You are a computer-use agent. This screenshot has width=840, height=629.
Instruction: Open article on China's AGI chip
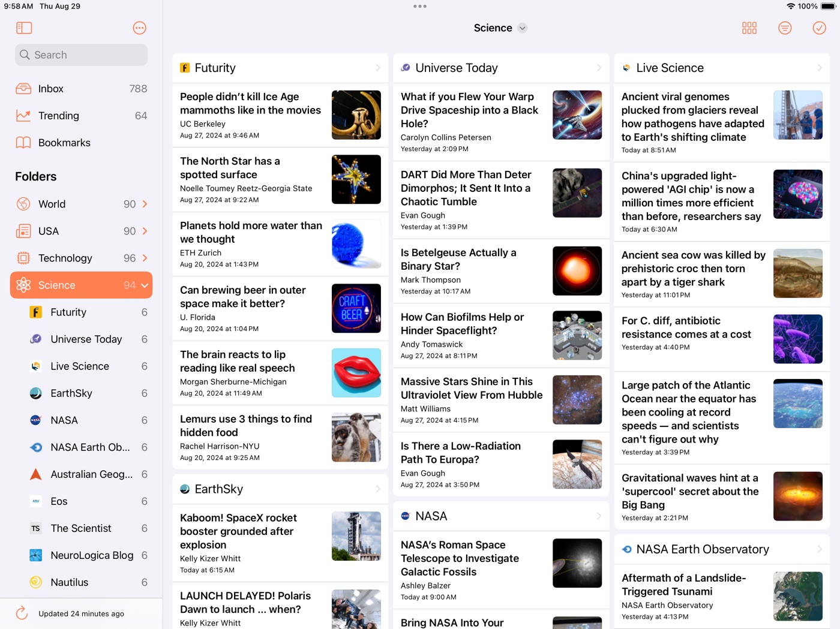pos(722,201)
